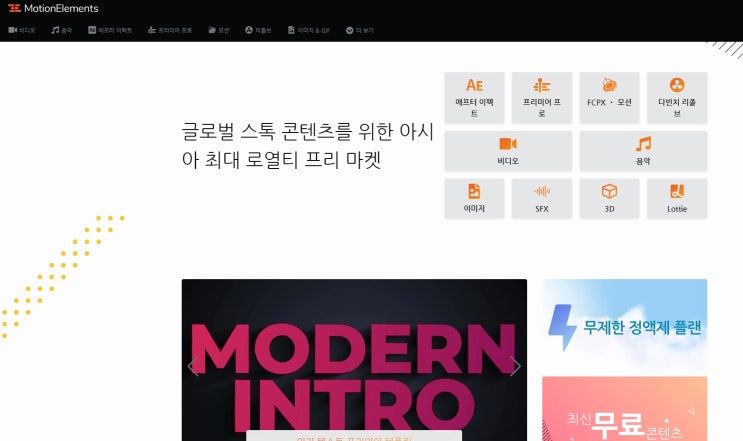The height and width of the screenshot is (441, 743).
Task: Open the 이미지 & GIF navigation menu
Action: coord(309,30)
